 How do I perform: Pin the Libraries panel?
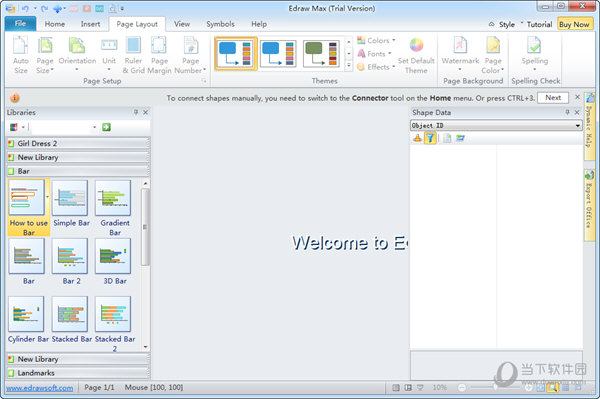click(135, 112)
